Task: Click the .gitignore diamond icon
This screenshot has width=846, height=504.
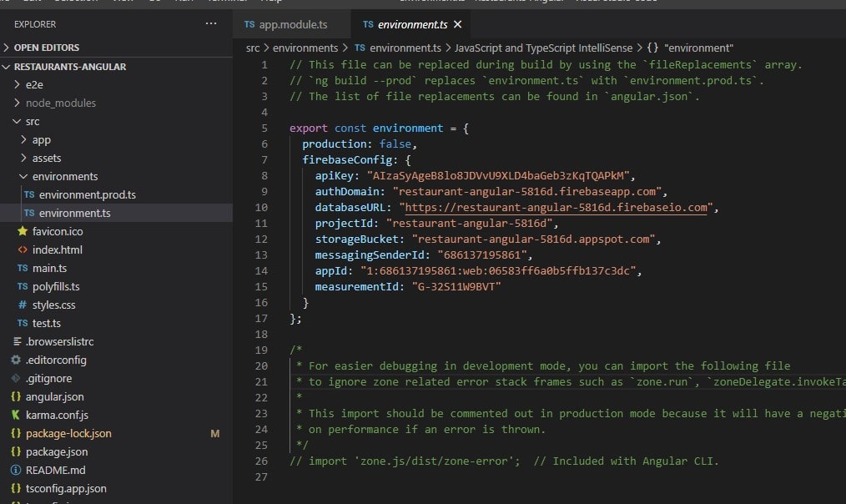Action: [x=16, y=378]
